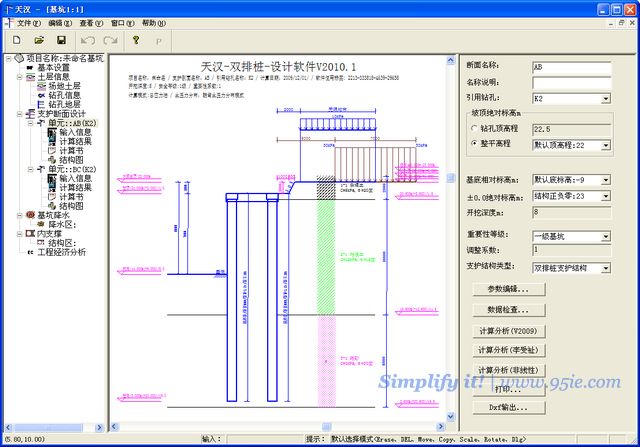Select 钻孔顶高程 radio button
640x447 pixels.
coord(474,129)
